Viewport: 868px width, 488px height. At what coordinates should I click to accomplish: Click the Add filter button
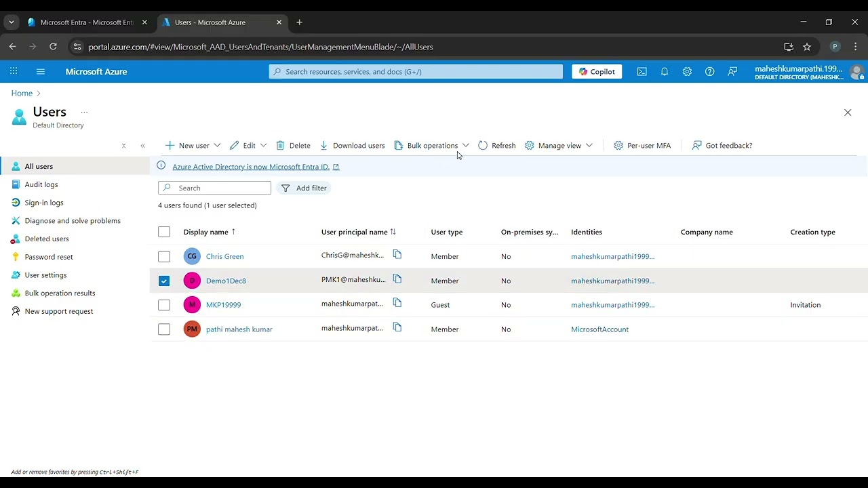(304, 188)
